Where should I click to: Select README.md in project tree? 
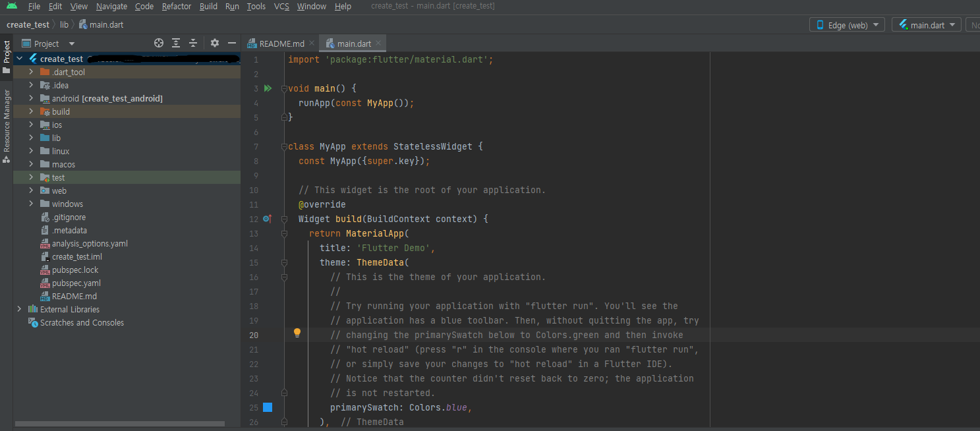click(74, 296)
